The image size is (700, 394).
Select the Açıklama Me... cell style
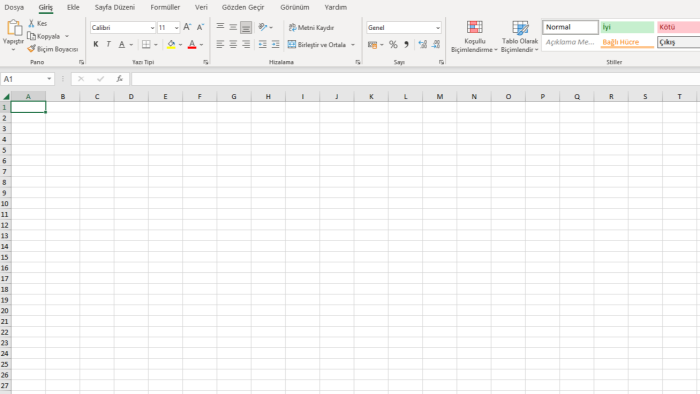[x=570, y=42]
